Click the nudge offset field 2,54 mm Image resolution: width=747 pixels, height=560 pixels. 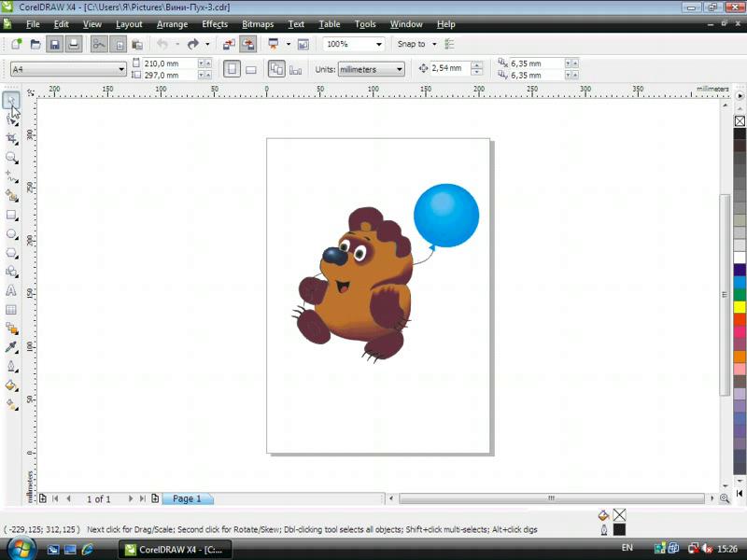click(x=450, y=68)
